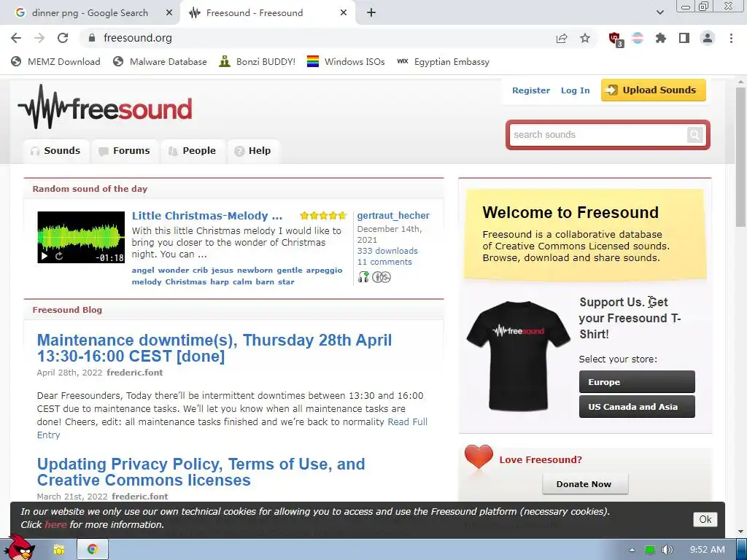This screenshot has width=747, height=560.
Task: Click the harp tag
Action: click(219, 282)
